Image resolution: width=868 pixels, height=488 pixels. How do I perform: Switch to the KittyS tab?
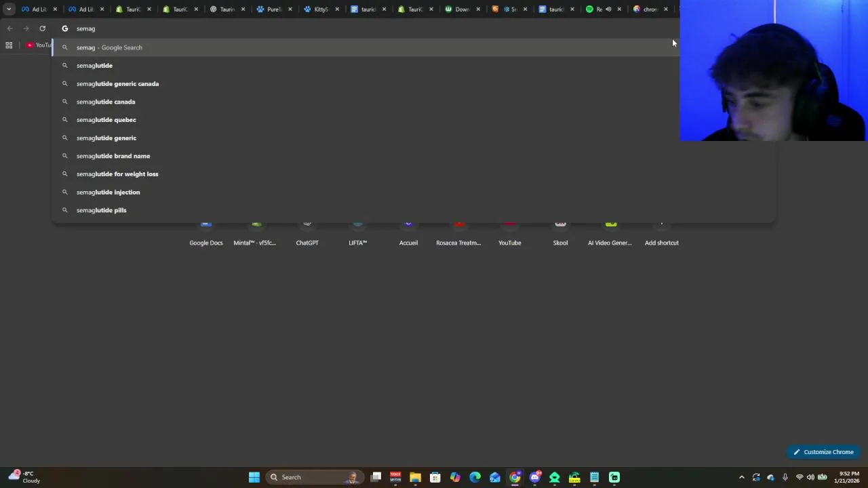click(x=317, y=9)
